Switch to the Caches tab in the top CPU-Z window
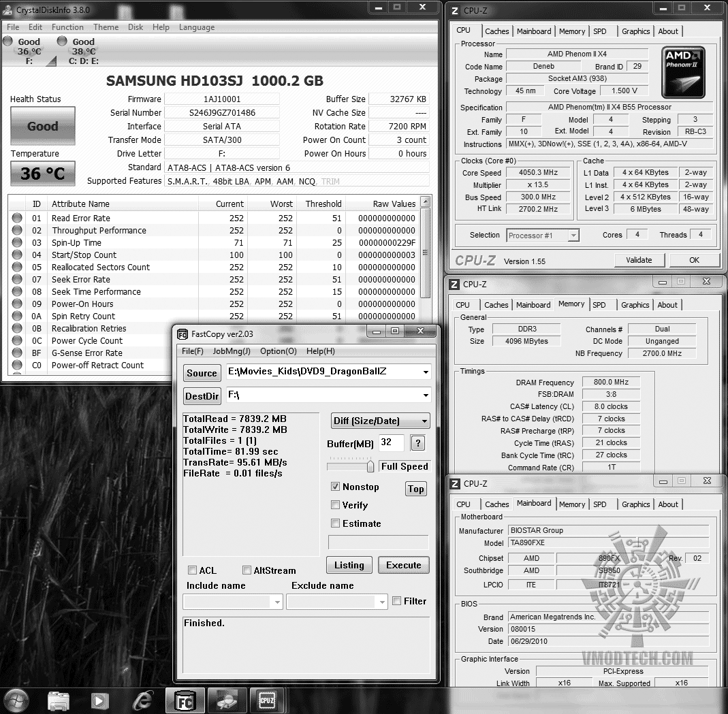Screen dimensions: 728x714 pos(496,31)
